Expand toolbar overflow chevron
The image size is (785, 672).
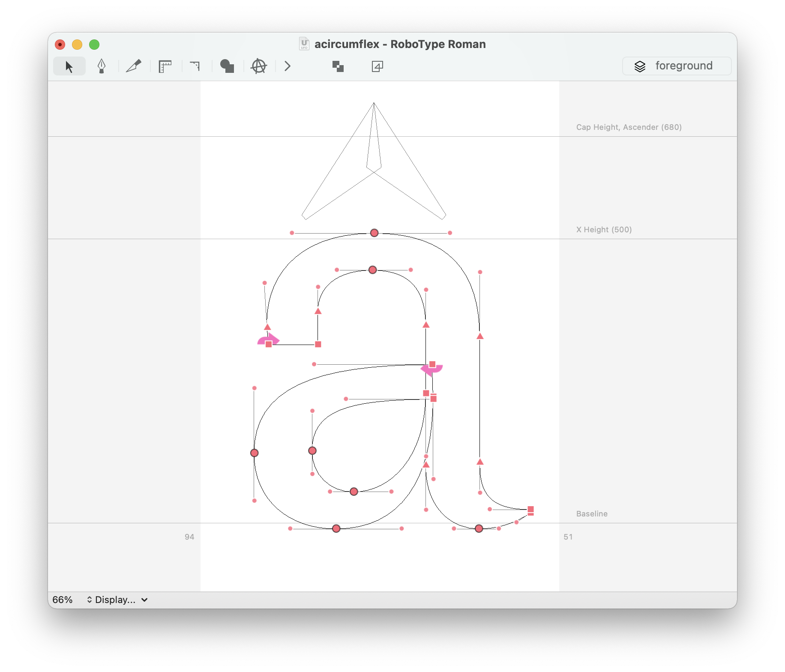point(288,66)
